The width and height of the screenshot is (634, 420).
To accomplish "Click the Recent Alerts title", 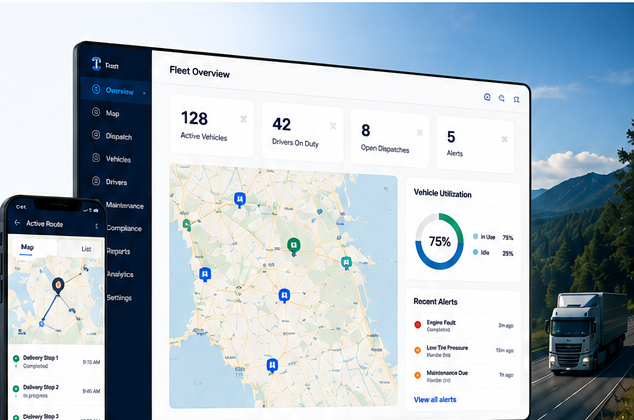I will [435, 302].
